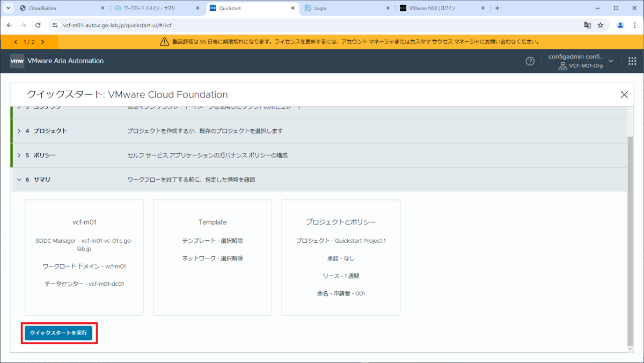The image size is (644, 363).
Task: Click the プロジェクトとポリシー card heading
Action: (x=341, y=222)
